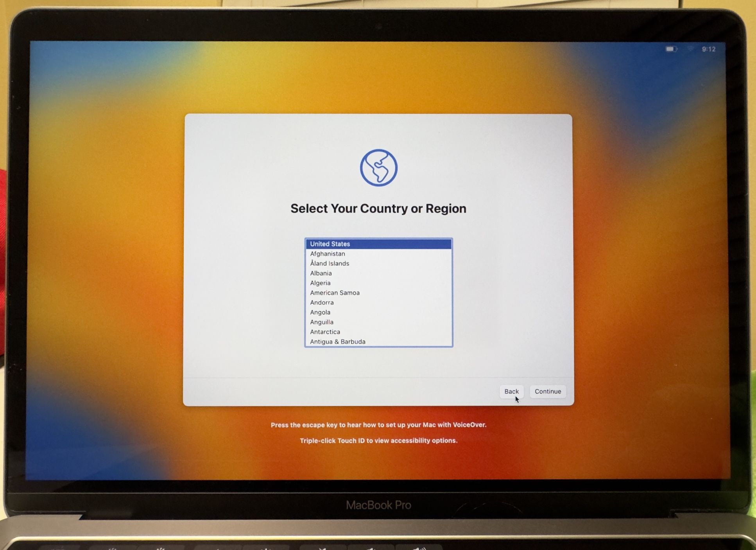Click the Touch ID accessibility hint text
Screen dimensions: 756x550
(x=378, y=440)
